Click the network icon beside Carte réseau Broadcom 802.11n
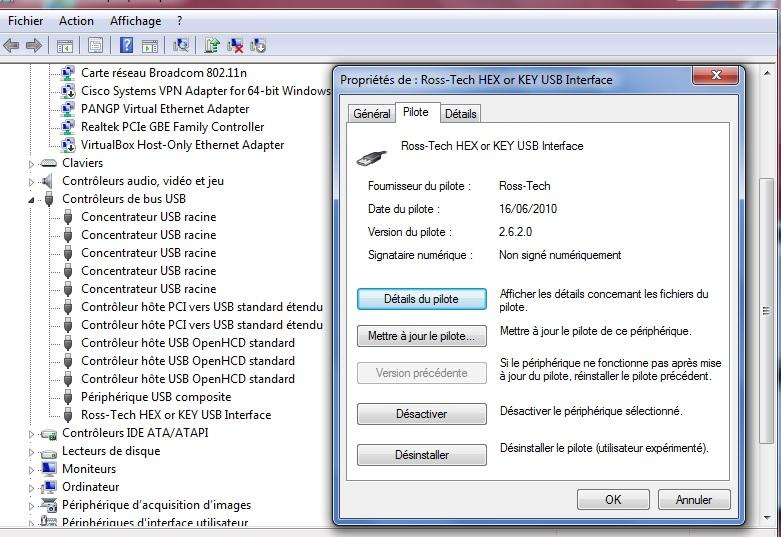This screenshot has width=781, height=537. [x=68, y=73]
